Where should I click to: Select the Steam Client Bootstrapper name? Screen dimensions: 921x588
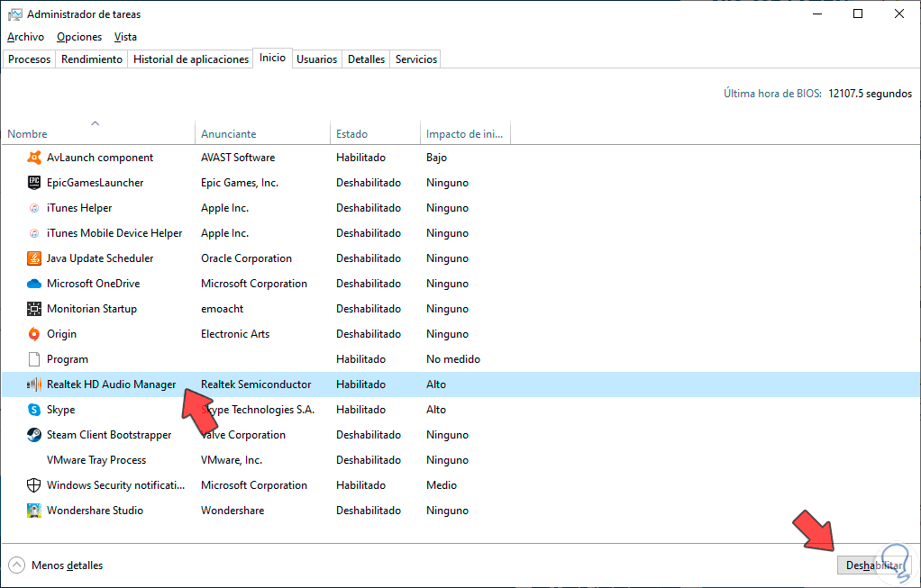(x=109, y=435)
